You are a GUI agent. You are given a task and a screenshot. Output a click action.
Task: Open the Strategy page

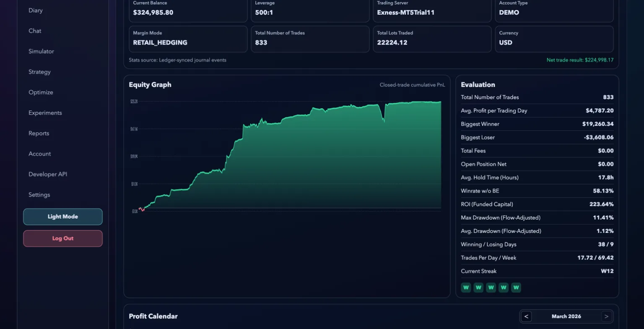point(39,72)
